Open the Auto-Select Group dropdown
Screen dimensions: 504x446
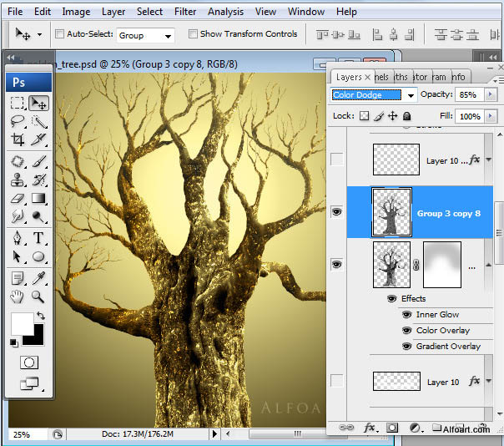pos(144,35)
